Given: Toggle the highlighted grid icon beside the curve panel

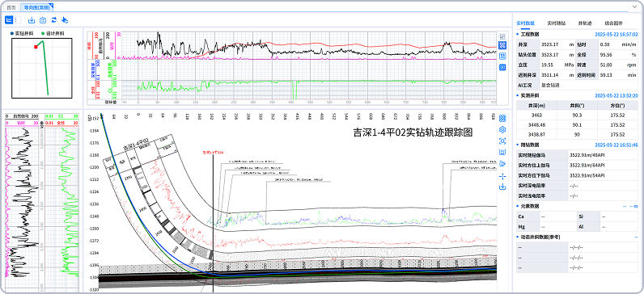Looking at the screenshot, I should point(502,45).
